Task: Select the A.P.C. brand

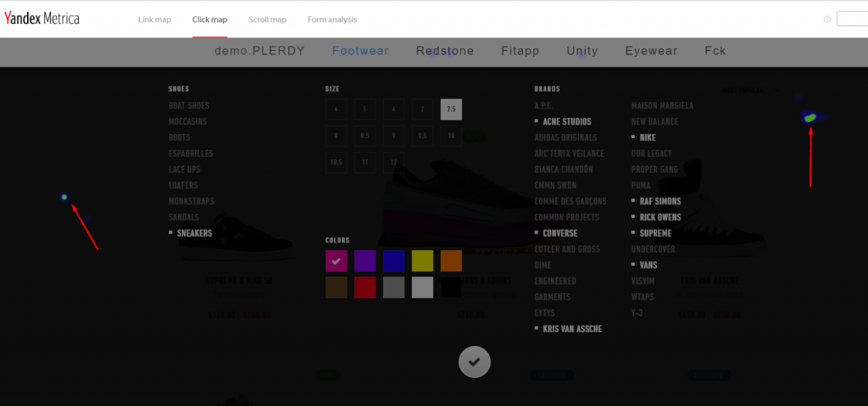Action: pos(543,105)
